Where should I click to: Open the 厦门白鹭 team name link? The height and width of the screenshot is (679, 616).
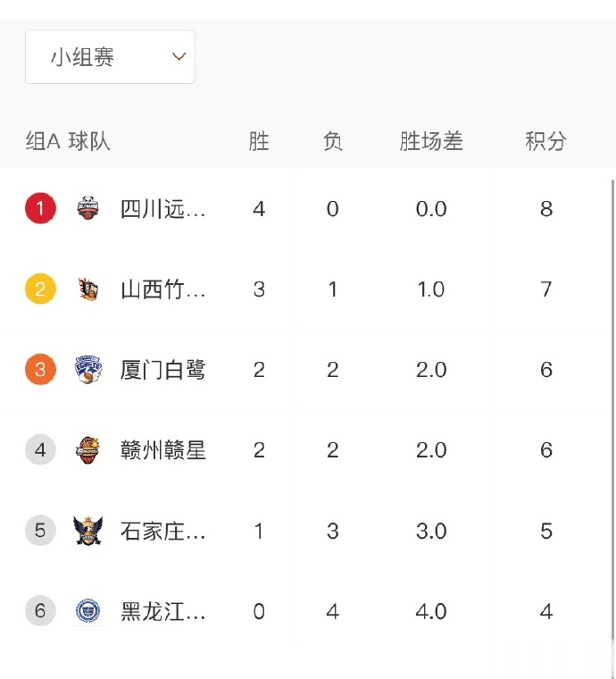coord(162,370)
